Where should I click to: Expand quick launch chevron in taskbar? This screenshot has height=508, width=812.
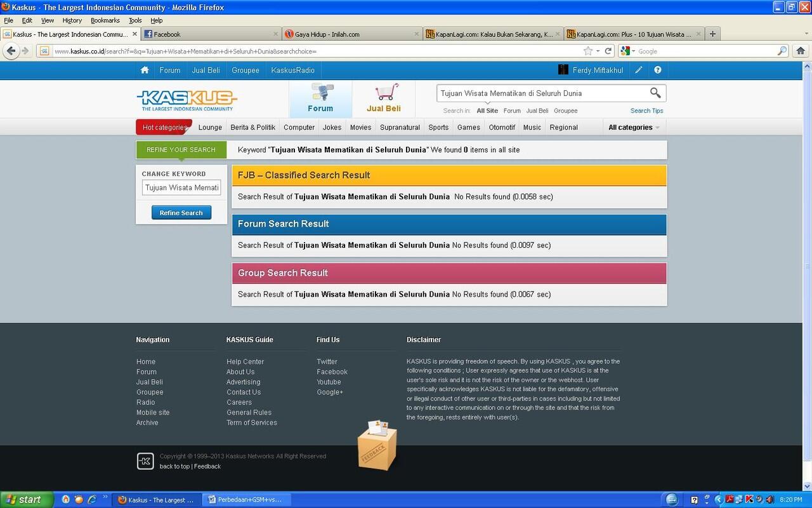tap(105, 497)
